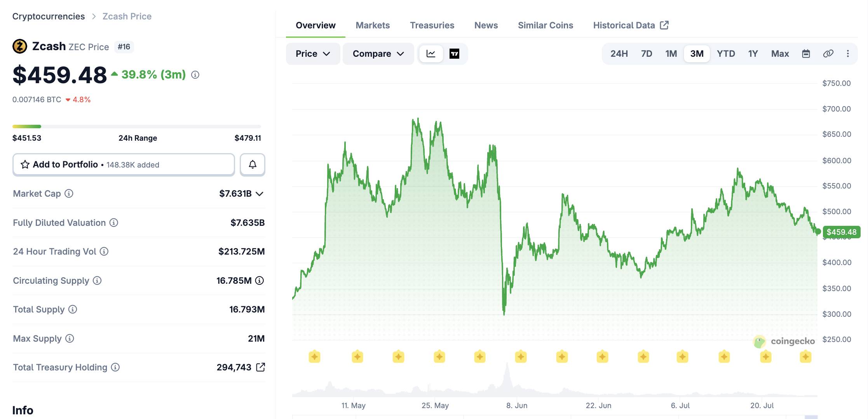Image resolution: width=868 pixels, height=419 pixels.
Task: Switch the chart to Max range
Action: pyautogui.click(x=780, y=54)
